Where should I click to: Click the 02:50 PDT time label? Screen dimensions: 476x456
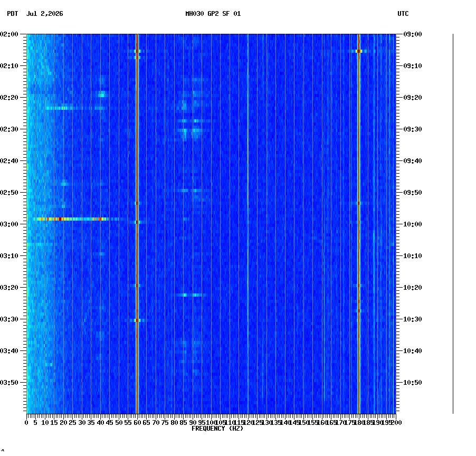point(9,193)
